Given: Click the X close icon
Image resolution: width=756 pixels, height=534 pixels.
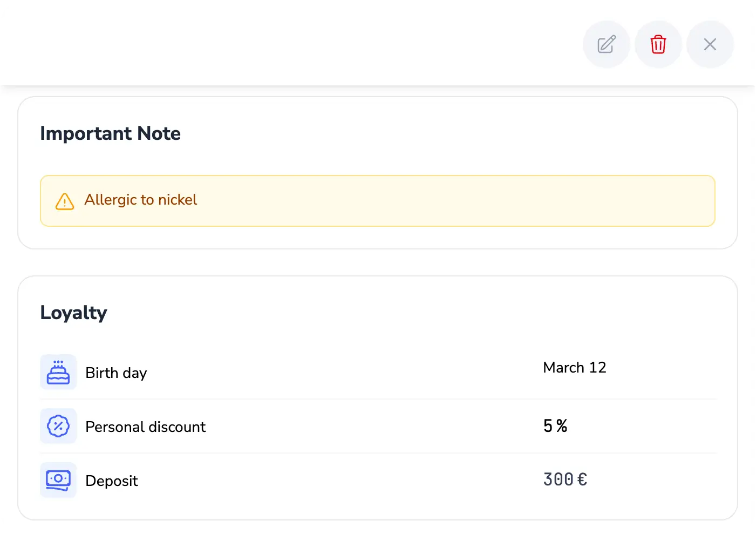Looking at the screenshot, I should pos(710,44).
